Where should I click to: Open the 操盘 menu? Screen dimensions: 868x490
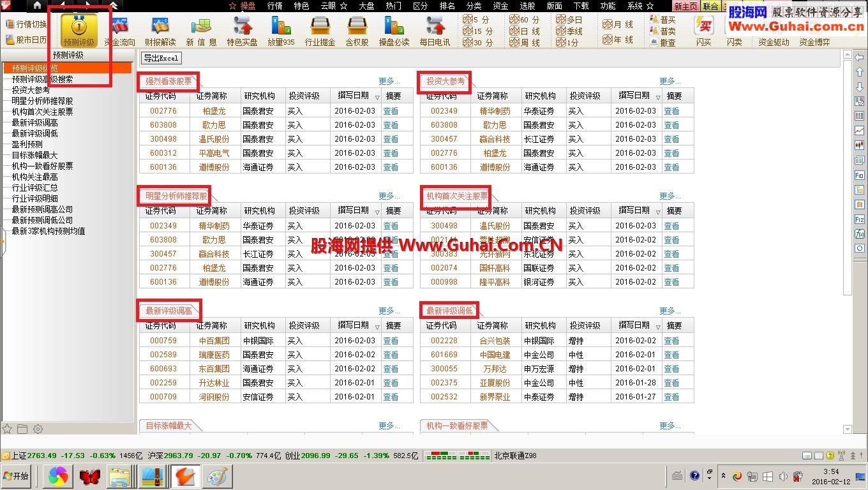(248, 6)
